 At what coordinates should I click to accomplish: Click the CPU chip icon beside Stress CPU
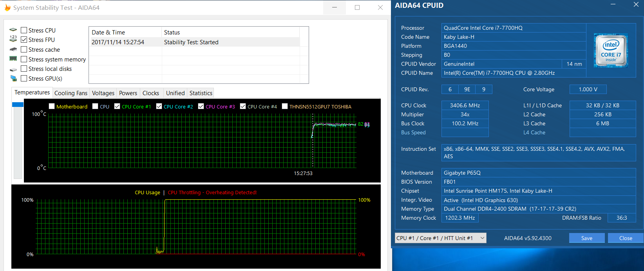13,30
